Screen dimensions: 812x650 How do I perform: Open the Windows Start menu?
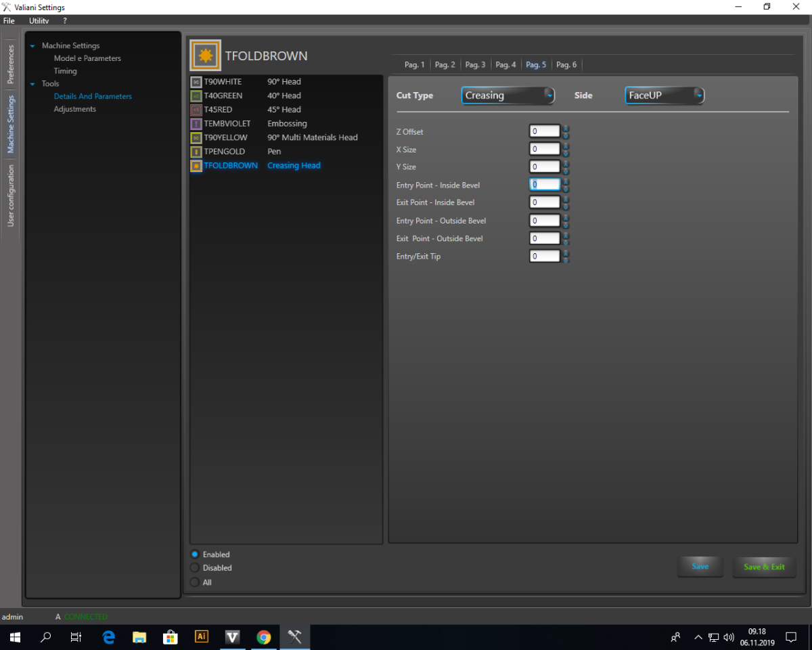click(15, 637)
